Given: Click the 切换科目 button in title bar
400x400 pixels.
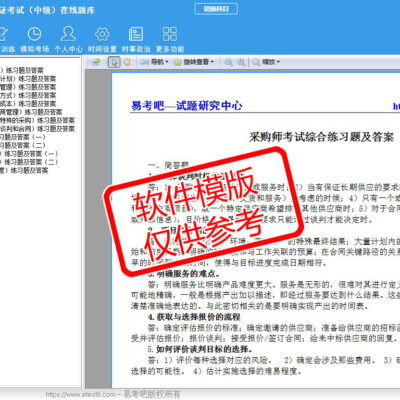Looking at the screenshot, I should [216, 9].
